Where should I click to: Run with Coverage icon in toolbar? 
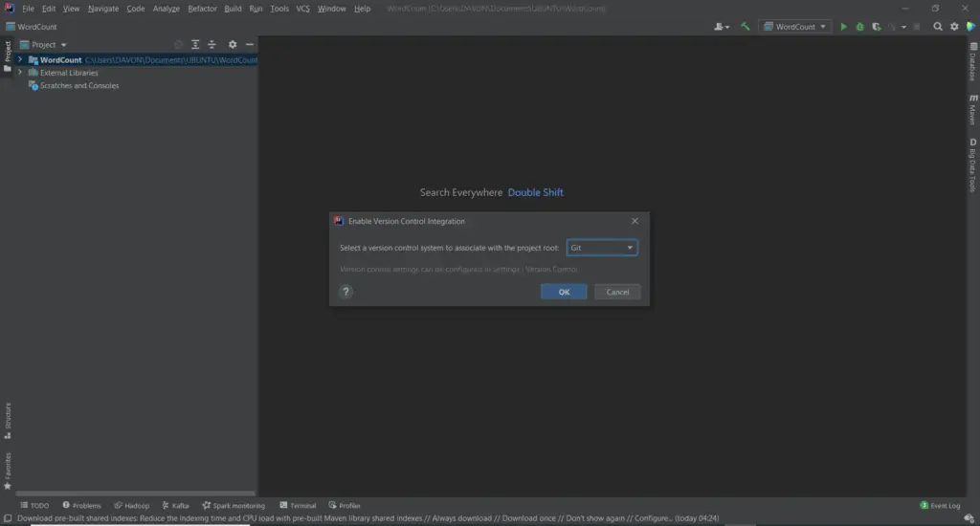877,27
